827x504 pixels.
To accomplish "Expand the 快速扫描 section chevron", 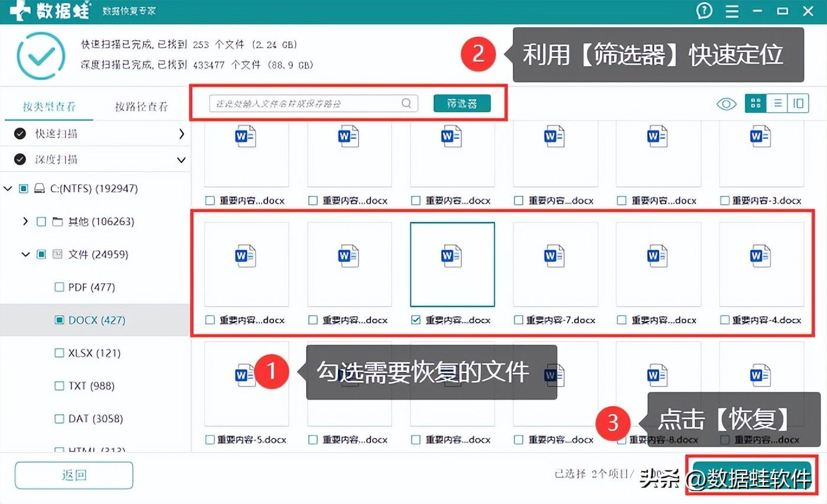I will 181,134.
